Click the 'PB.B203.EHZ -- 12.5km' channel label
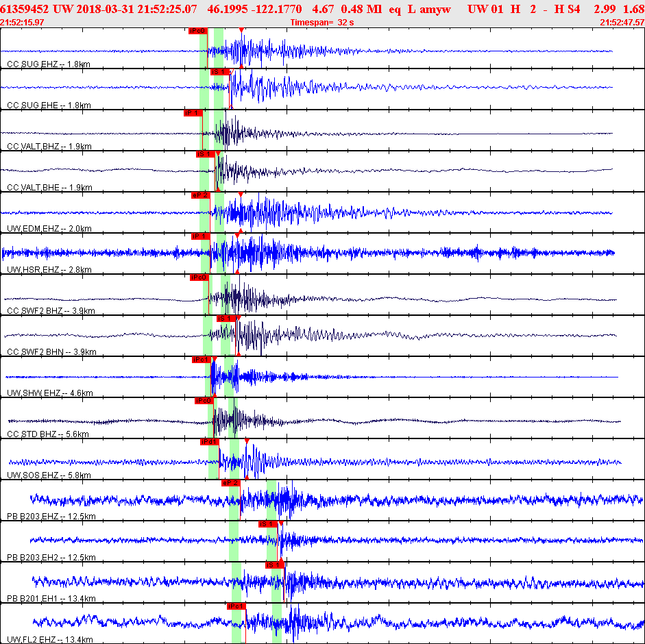 pos(51,517)
